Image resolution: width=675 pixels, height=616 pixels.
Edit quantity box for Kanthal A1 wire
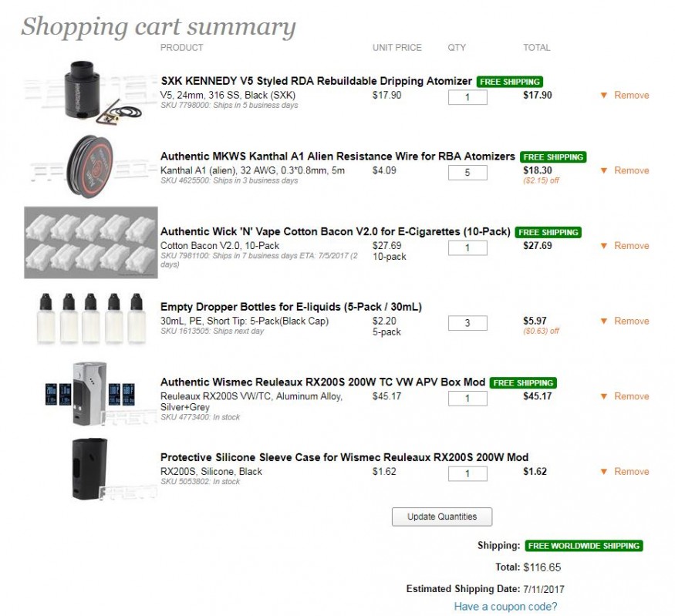pyautogui.click(x=467, y=173)
